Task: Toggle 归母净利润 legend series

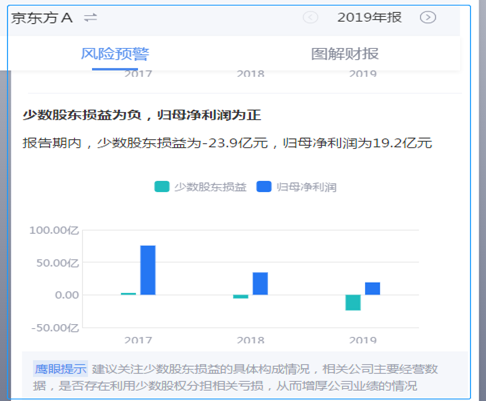Action: [297, 187]
